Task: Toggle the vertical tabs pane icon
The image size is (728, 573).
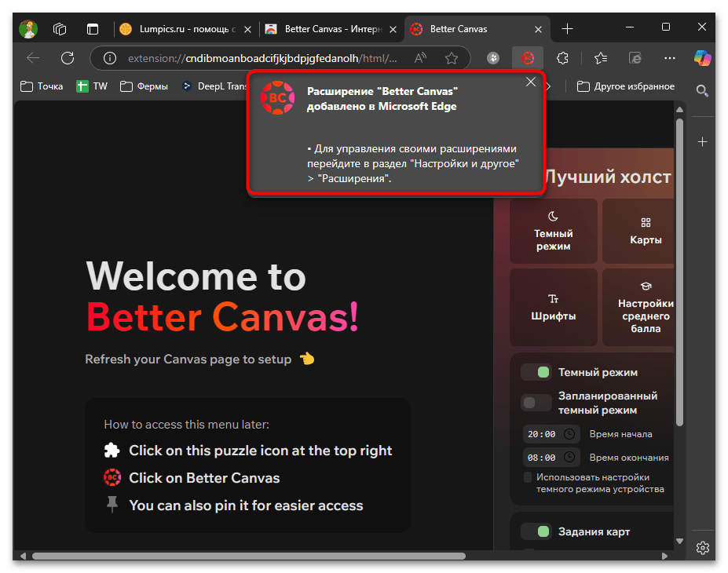Action: click(93, 29)
